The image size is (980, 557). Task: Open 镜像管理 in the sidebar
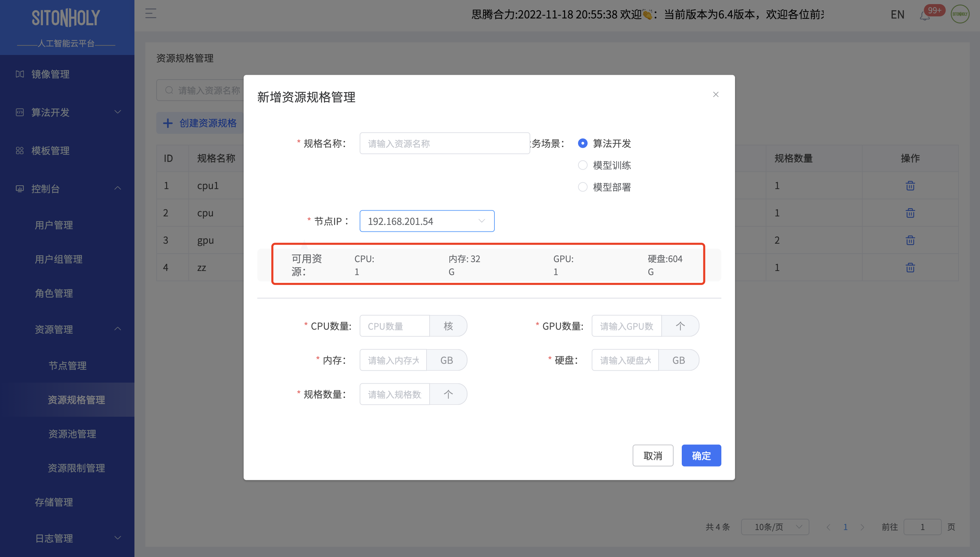point(51,74)
